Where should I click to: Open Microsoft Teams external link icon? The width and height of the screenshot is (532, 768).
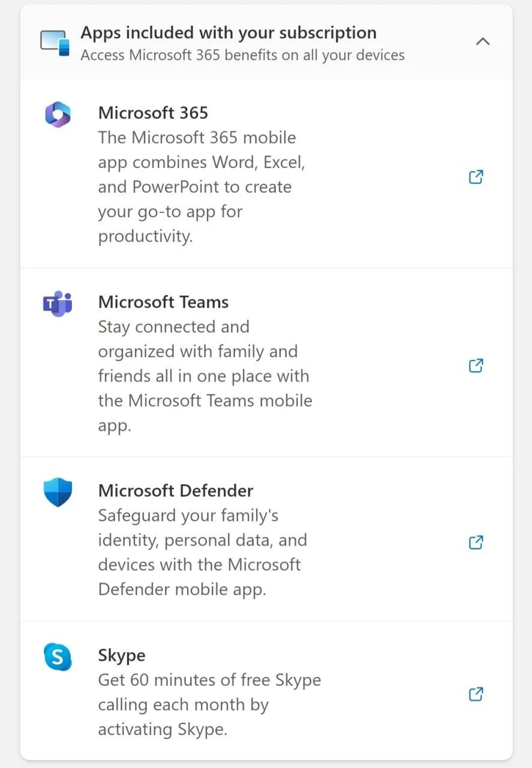tap(476, 365)
